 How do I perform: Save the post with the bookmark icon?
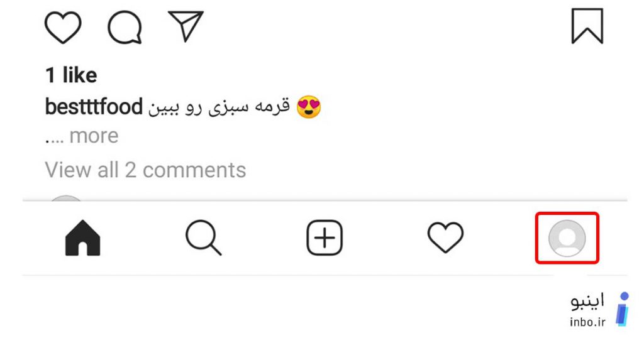click(587, 26)
